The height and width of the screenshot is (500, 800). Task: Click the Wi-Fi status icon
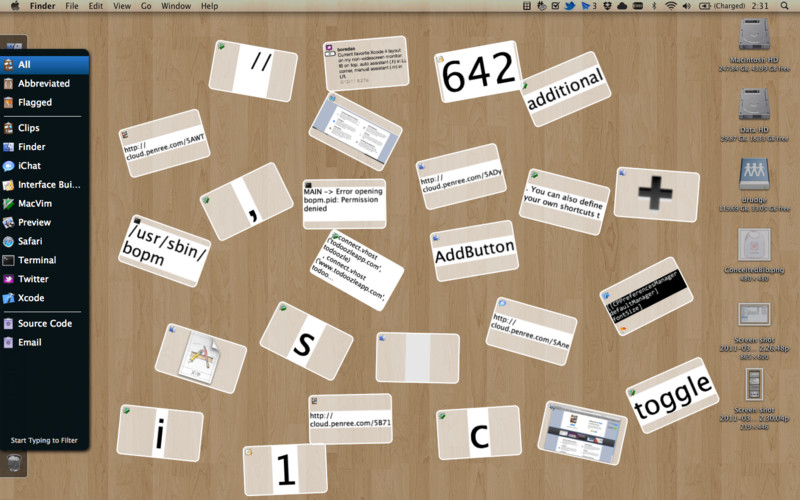[x=671, y=6]
